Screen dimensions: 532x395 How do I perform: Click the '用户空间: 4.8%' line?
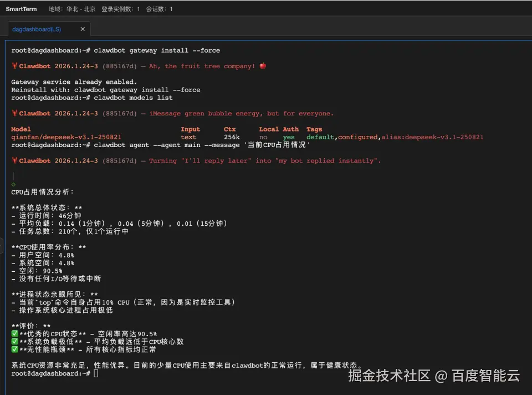(43, 255)
